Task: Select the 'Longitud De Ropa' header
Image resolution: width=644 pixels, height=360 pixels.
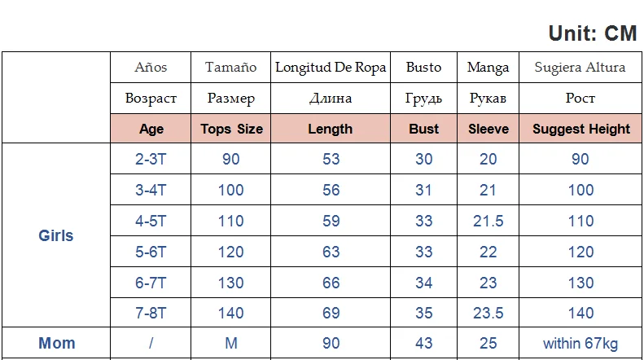Action: pos(331,68)
